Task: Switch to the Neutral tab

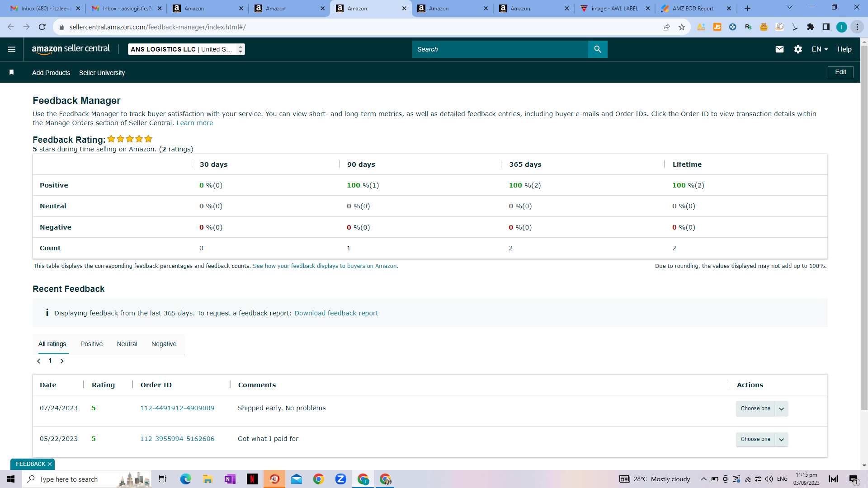Action: [x=127, y=344]
